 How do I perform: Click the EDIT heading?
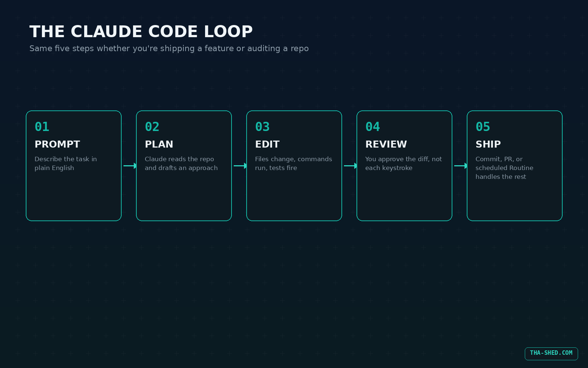tap(268, 144)
